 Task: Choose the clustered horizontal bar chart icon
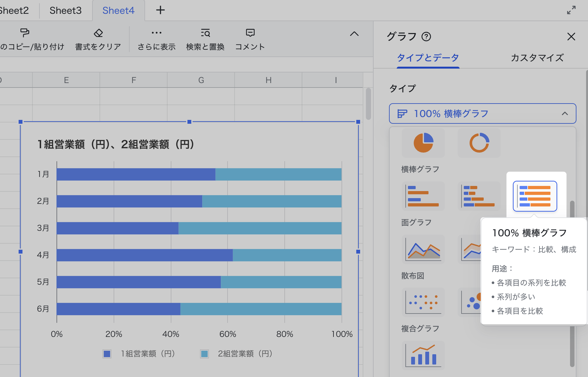coord(423,196)
